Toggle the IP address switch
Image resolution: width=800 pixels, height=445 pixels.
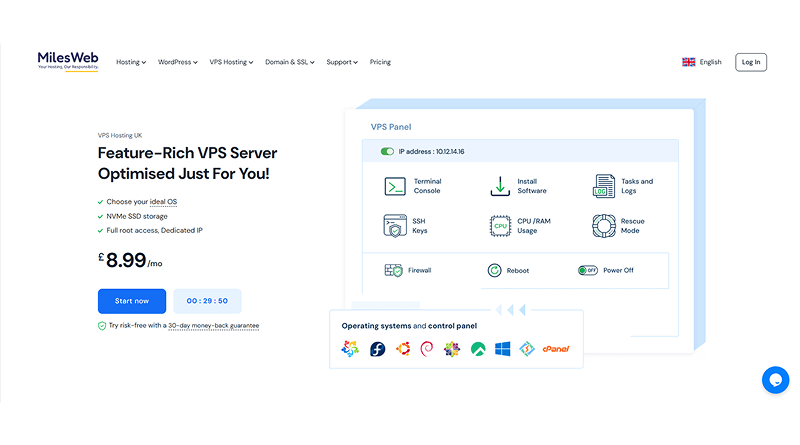coord(387,152)
